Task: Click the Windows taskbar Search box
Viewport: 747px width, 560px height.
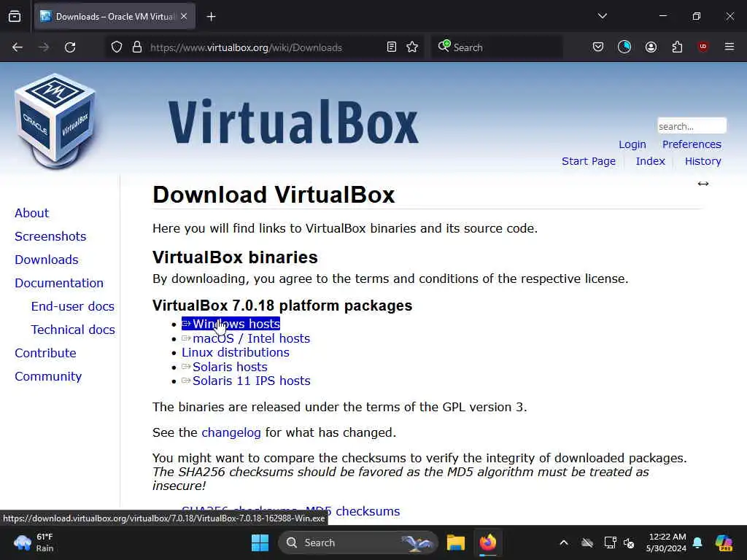Action: click(x=357, y=542)
